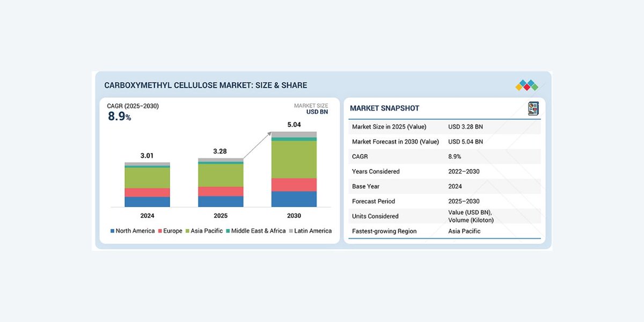Select the Middle East & Africa legend swatch
This screenshot has width=644, height=322.
(x=228, y=231)
